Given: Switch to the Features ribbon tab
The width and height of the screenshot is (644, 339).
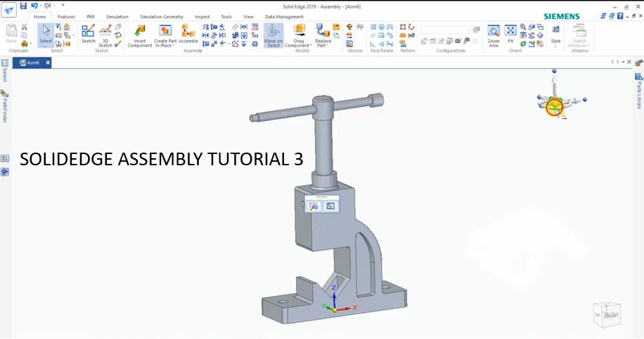Looking at the screenshot, I should click(x=66, y=17).
